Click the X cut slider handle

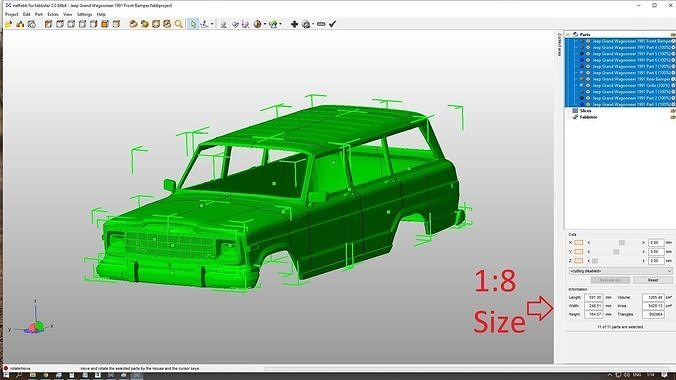pyautogui.click(x=622, y=243)
